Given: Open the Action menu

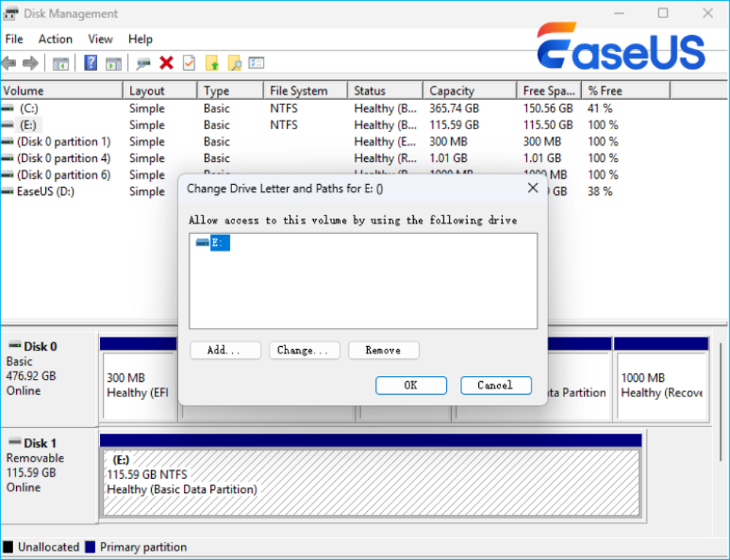Looking at the screenshot, I should click(55, 39).
